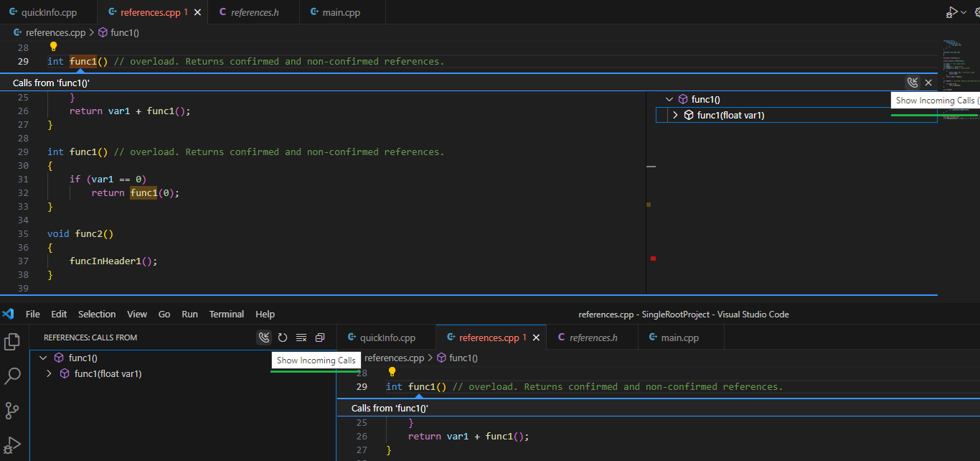Click the lightbulb at line 28 in lower editor
This screenshot has width=980, height=461.
(392, 372)
